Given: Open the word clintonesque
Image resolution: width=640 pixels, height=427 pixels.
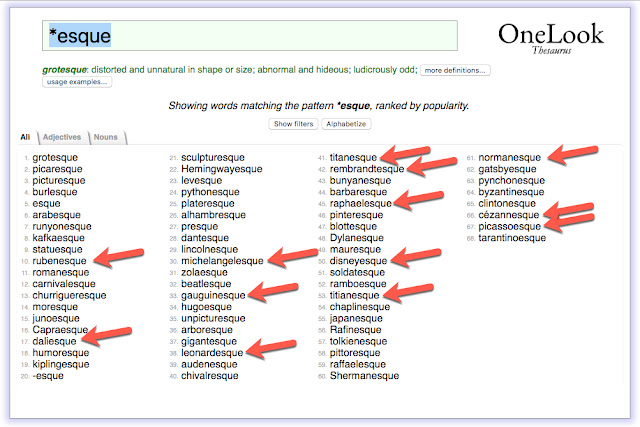Looking at the screenshot, I should coord(507,203).
